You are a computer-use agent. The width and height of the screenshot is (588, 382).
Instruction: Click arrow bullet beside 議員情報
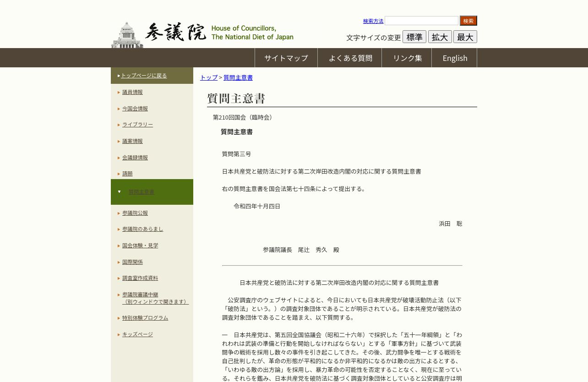pyautogui.click(x=119, y=92)
